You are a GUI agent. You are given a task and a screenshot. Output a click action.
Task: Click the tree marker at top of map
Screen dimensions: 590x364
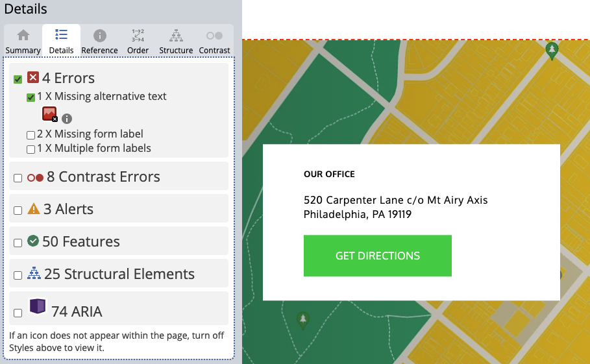click(x=552, y=50)
